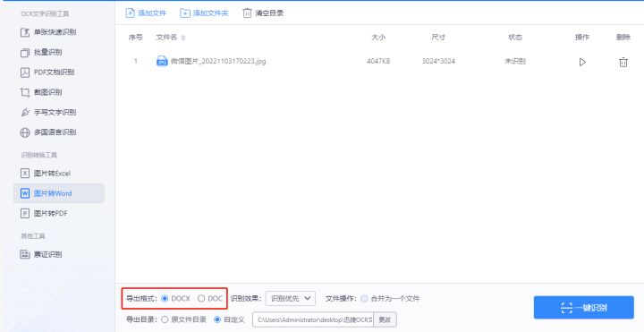Click the file name 微信图片_20221103170223.jpg
This screenshot has width=644, height=332.
pos(218,61)
